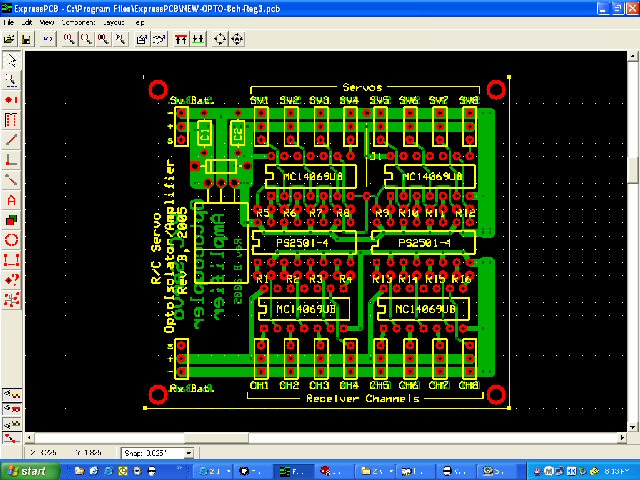Open the View menu
Image resolution: width=640 pixels, height=480 pixels.
[x=47, y=22]
